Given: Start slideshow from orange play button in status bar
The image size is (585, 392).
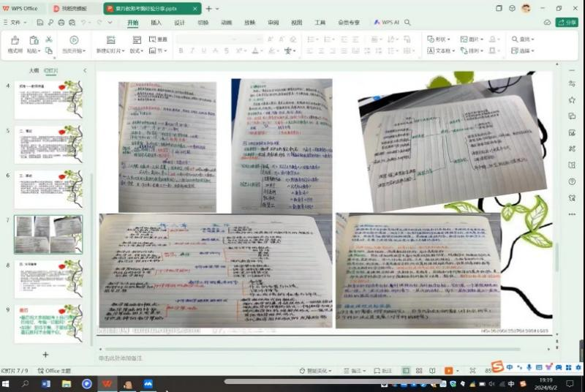Looking at the screenshot, I should [x=449, y=371].
